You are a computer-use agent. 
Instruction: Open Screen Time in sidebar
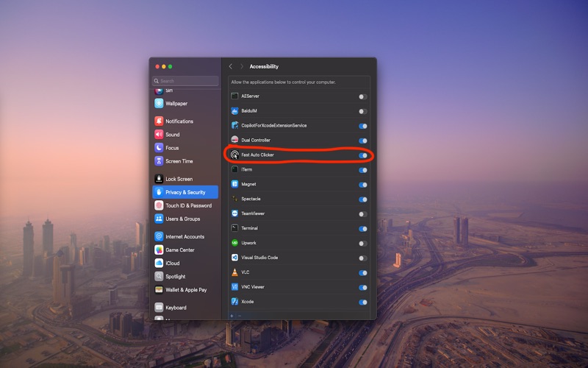[185, 160]
